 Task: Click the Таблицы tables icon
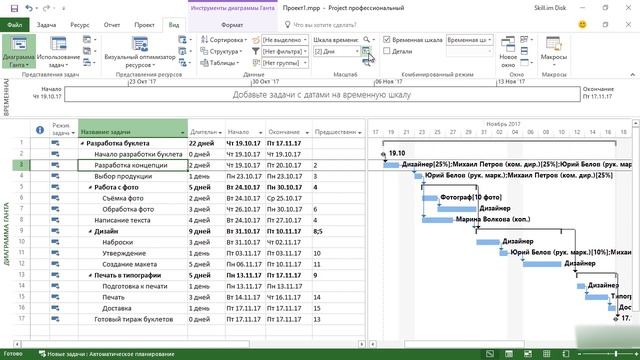coord(204,63)
